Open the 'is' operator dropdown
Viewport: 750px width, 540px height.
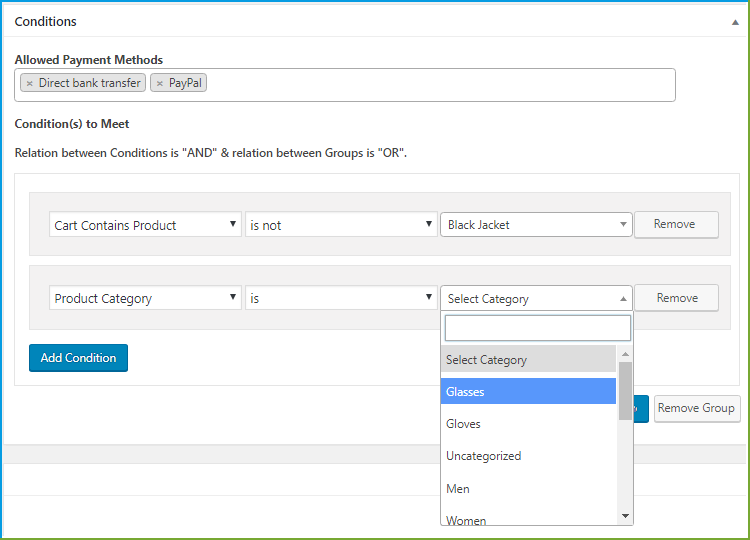(x=341, y=298)
